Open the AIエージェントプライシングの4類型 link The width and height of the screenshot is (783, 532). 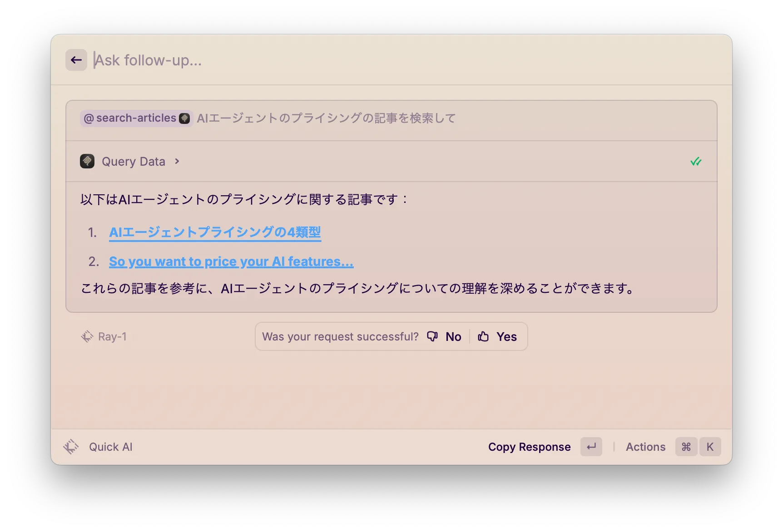[x=215, y=232]
